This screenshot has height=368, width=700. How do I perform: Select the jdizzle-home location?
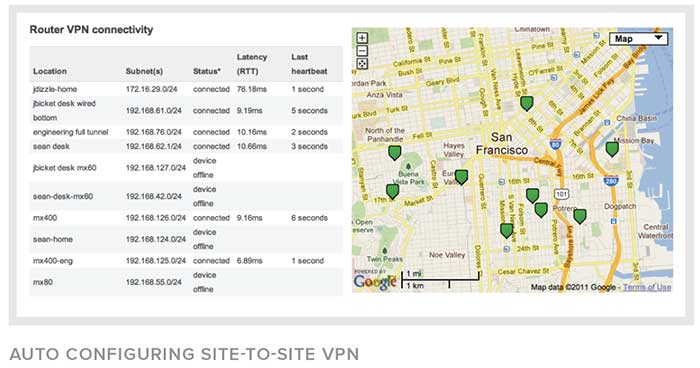(x=55, y=89)
